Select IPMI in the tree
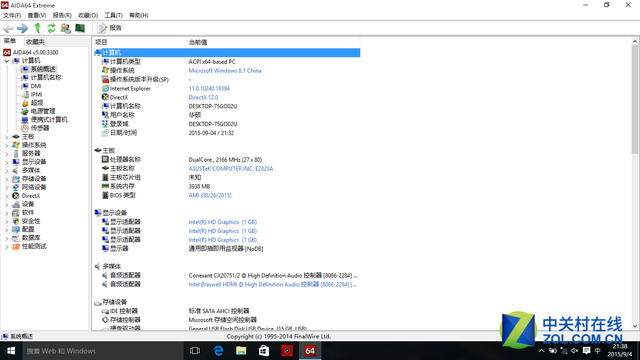This screenshot has width=640, height=360. click(36, 94)
